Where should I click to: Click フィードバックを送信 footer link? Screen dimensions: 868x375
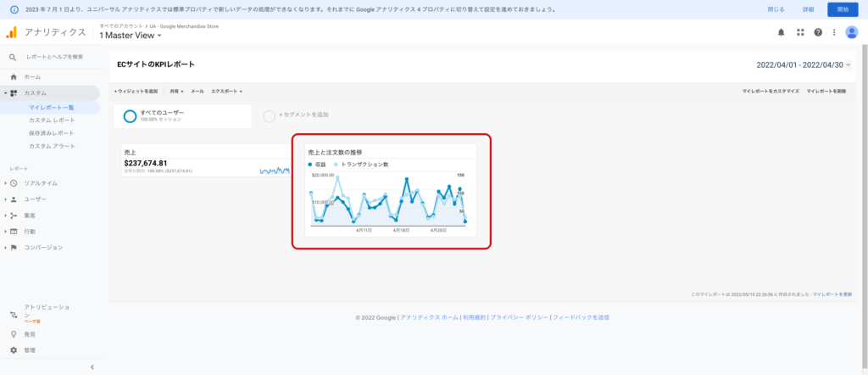pyautogui.click(x=581, y=318)
